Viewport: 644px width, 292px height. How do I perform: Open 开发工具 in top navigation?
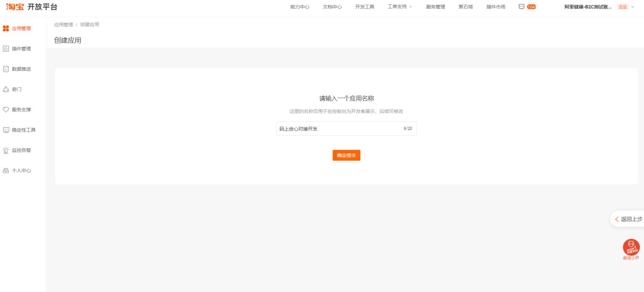point(365,7)
